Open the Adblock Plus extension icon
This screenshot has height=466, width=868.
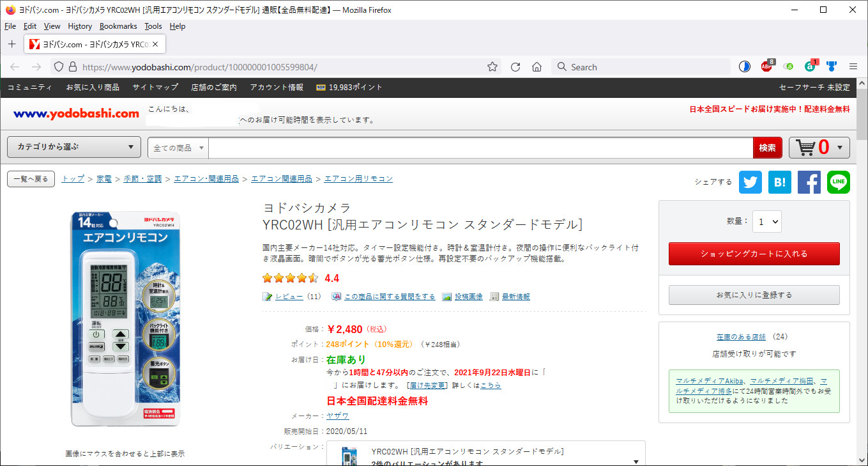[766, 66]
